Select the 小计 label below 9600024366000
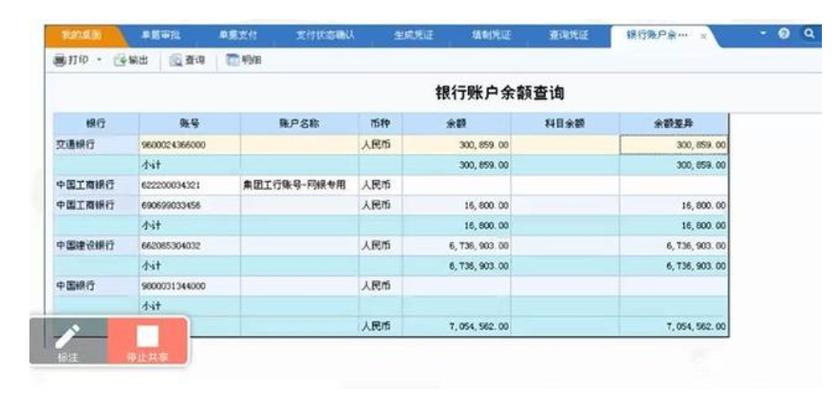The height and width of the screenshot is (395, 838). 151,165
